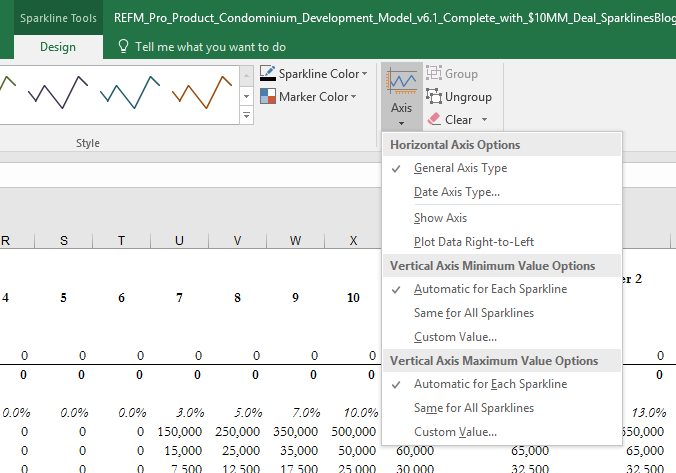Click period number 5 heading
The height and width of the screenshot is (473, 676).
tap(63, 298)
